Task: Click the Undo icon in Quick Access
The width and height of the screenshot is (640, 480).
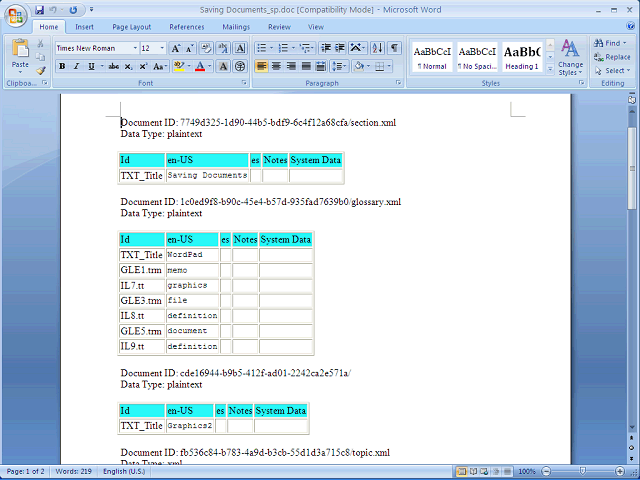Action: tap(53, 10)
